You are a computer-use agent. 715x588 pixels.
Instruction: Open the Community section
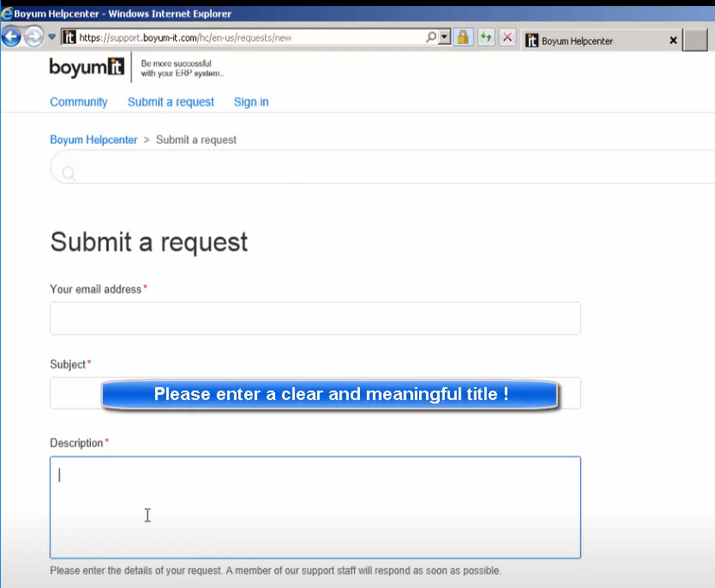tap(78, 101)
